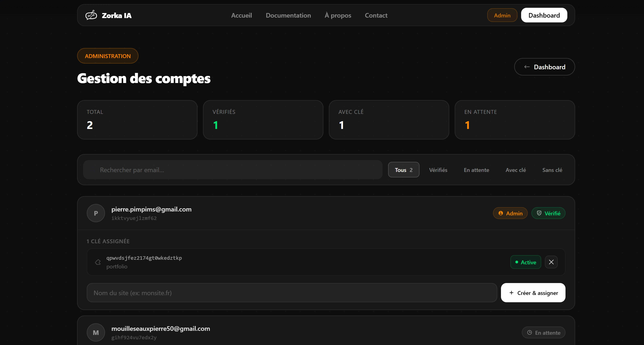The image size is (644, 345).
Task: Click the P avatar for pierre.pimpims
Action: pyautogui.click(x=96, y=213)
